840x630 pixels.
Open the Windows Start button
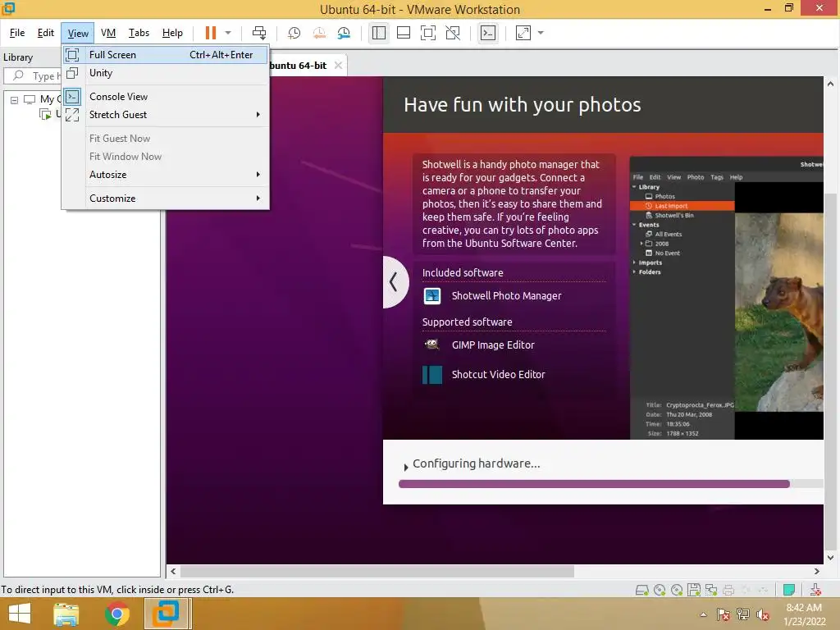point(20,614)
